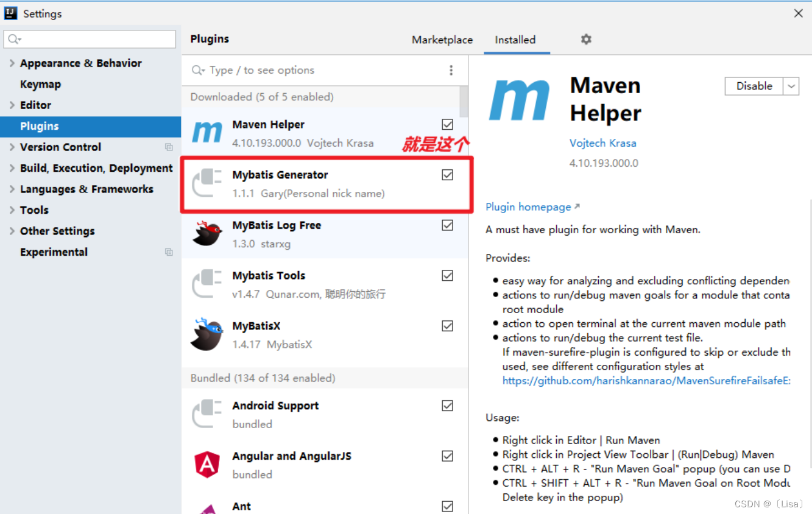Click the Mybatis Generator plug icon
The width and height of the screenshot is (812, 514).
pos(207,183)
